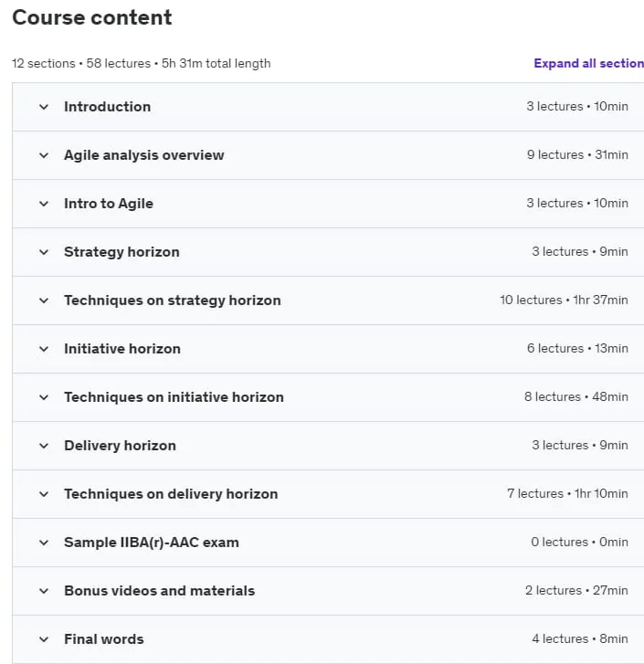The image size is (644, 664).
Task: Expand Bonus videos and materials chevron
Action: coord(44,591)
